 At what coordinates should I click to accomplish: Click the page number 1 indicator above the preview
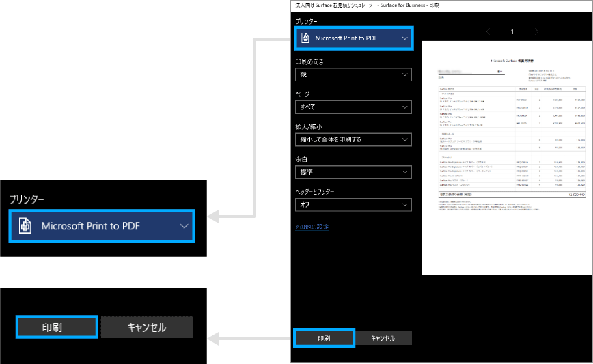(x=512, y=31)
